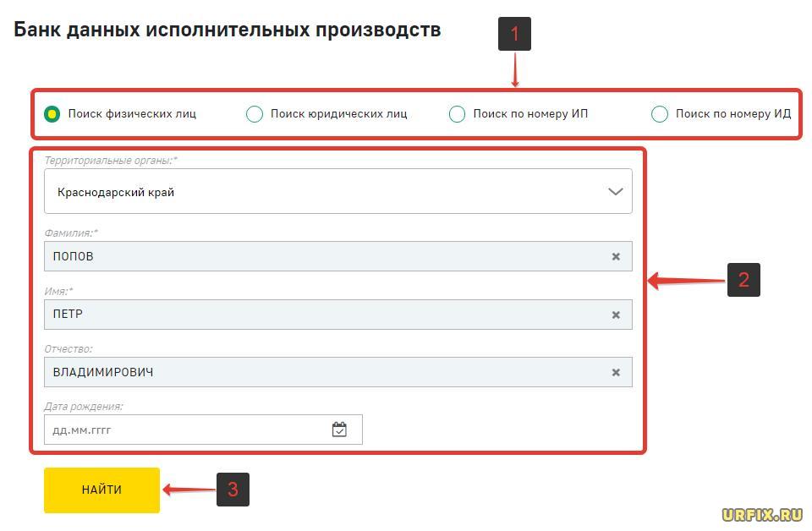Clear the Отчество field with the X icon
812x531 pixels.
tap(616, 372)
